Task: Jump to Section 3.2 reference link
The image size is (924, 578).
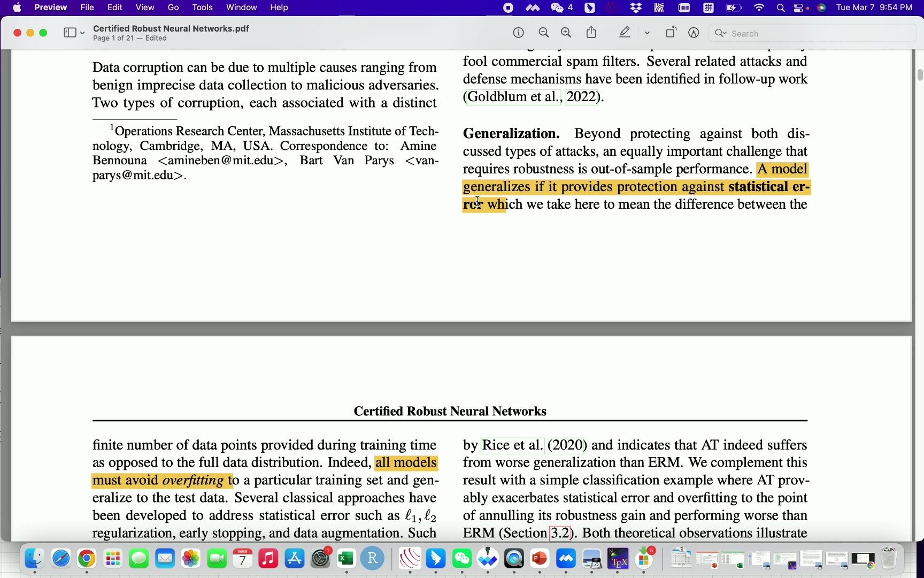Action: (560, 533)
